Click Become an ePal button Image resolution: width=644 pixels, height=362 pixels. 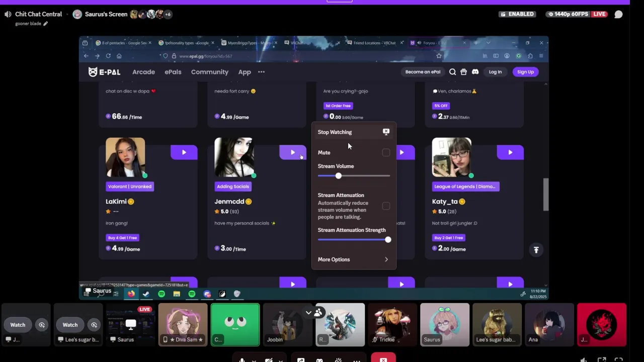(x=423, y=72)
